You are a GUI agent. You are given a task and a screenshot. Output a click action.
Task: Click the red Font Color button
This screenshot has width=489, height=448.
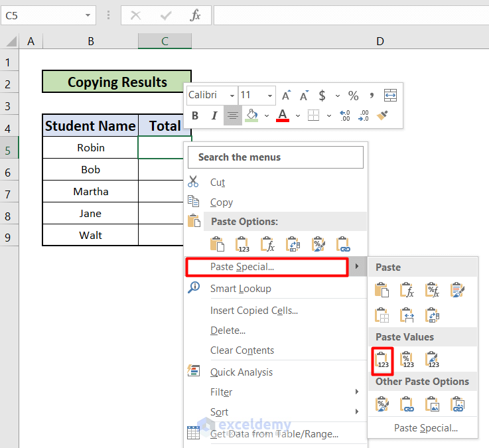click(x=283, y=115)
